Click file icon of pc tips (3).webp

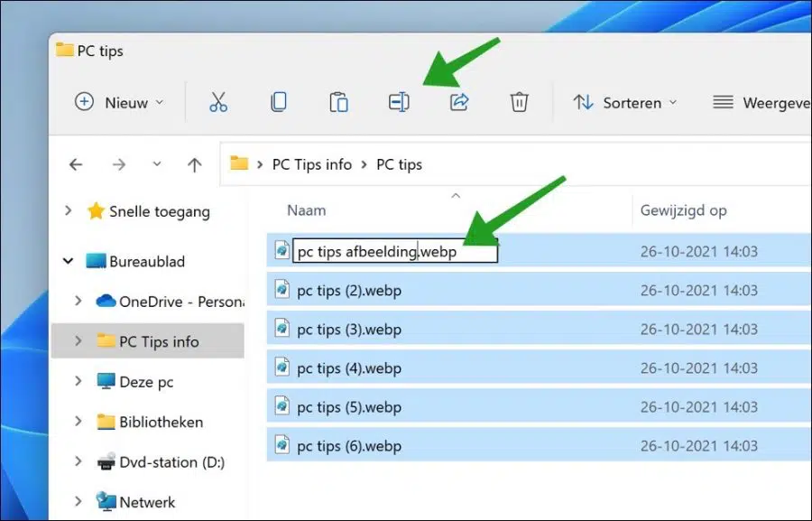281,328
